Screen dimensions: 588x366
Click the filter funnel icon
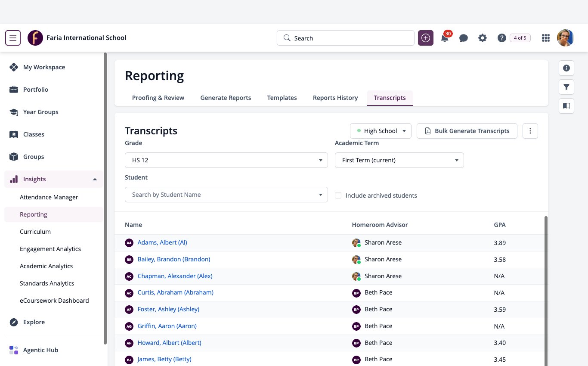coord(566,87)
